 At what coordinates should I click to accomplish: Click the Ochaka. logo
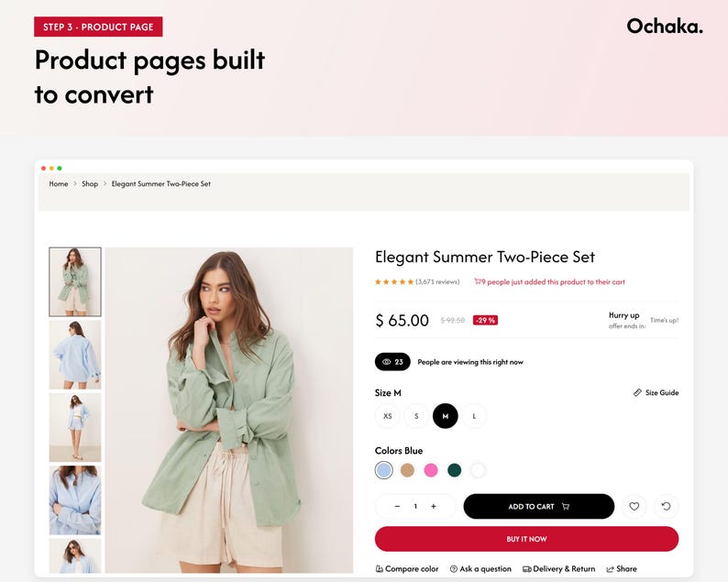tap(665, 26)
